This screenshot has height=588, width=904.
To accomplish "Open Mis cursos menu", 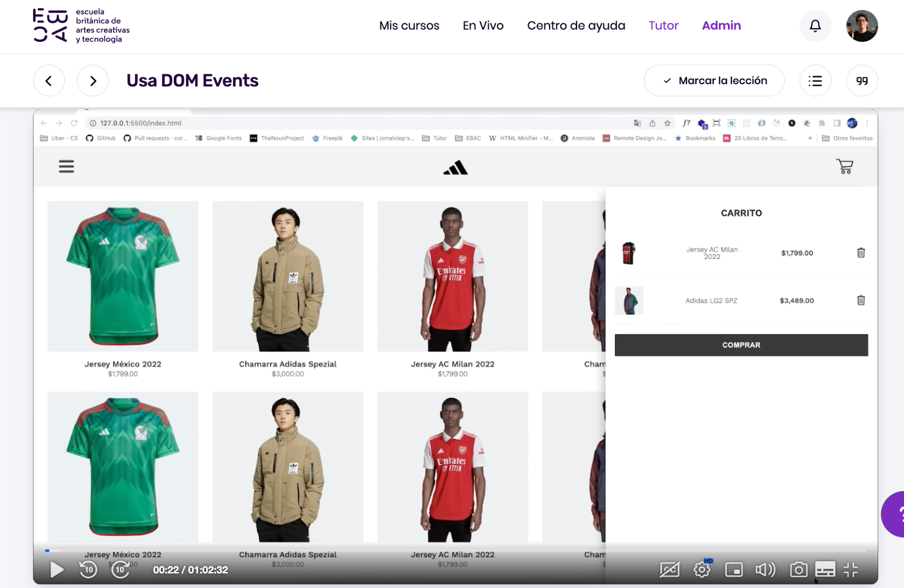I will coord(409,25).
